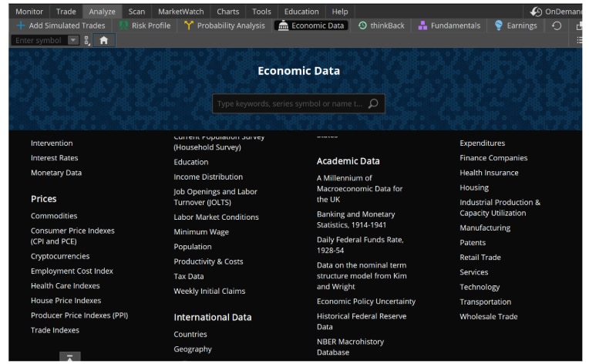Go to the Charts tab
Viewport: 589px width, 364px height.
click(x=227, y=12)
